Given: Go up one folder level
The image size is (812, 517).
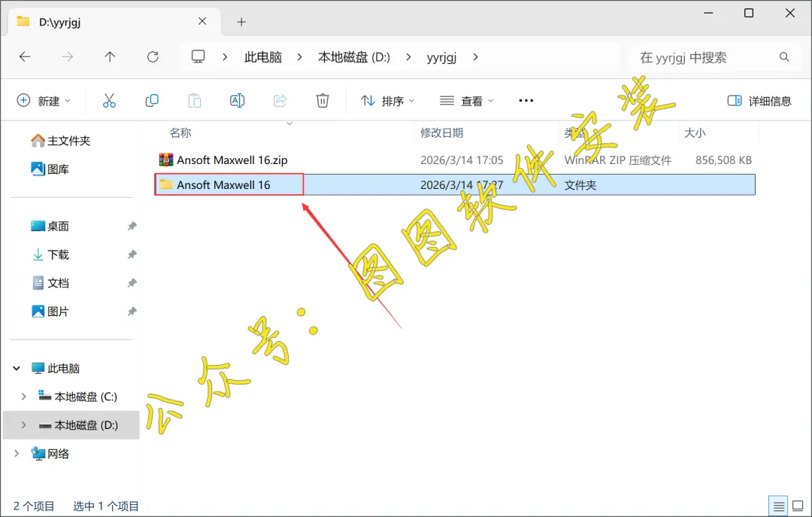Looking at the screenshot, I should tap(110, 57).
